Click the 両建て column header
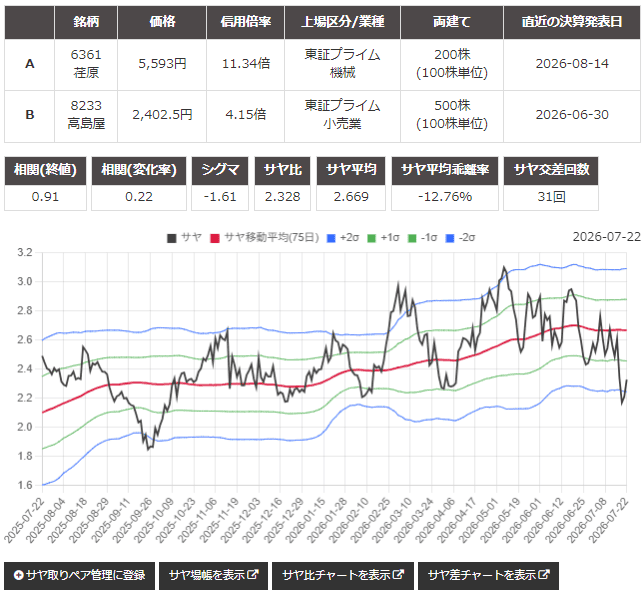643x595 pixels. (452, 22)
